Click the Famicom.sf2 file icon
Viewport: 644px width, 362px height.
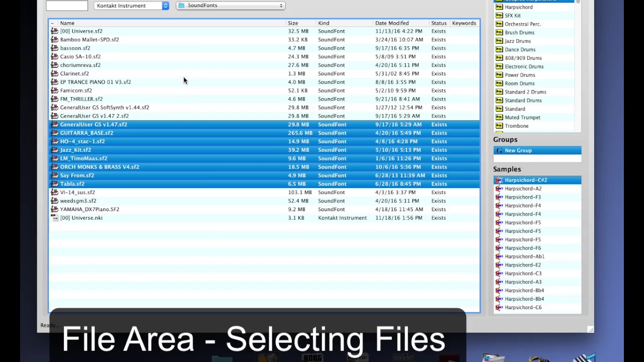(x=54, y=90)
